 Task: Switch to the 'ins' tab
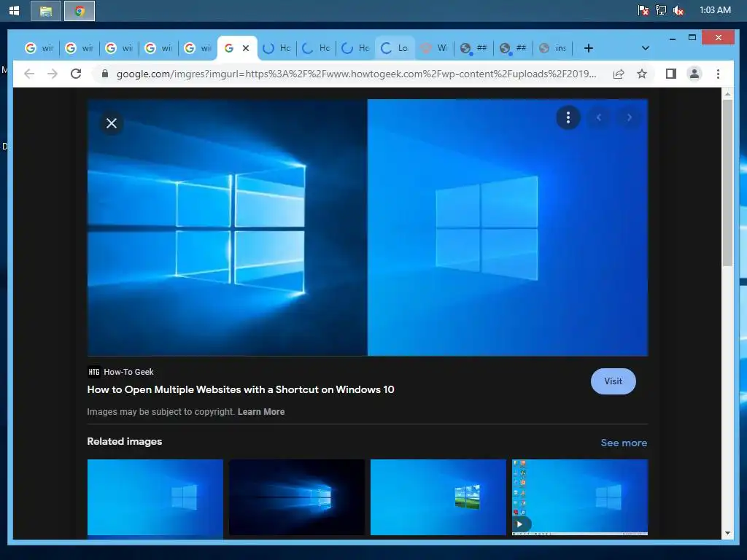[553, 48]
